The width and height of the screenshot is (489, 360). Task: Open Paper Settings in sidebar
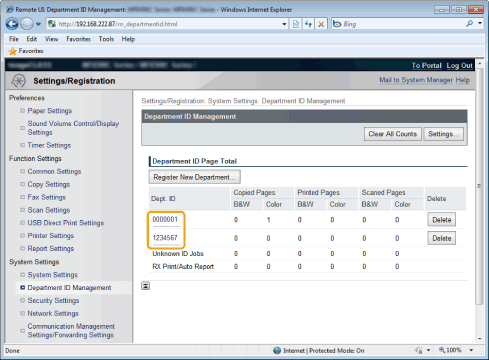(50, 111)
